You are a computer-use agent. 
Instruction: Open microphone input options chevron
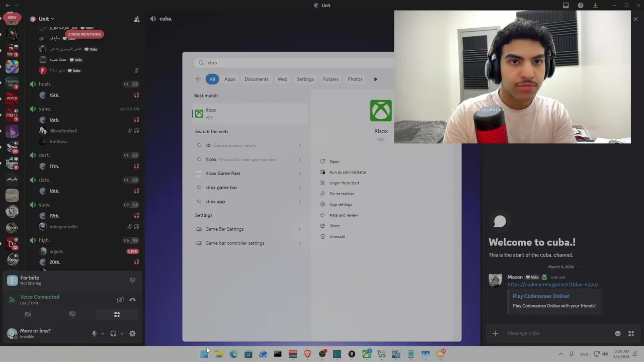[103, 334]
